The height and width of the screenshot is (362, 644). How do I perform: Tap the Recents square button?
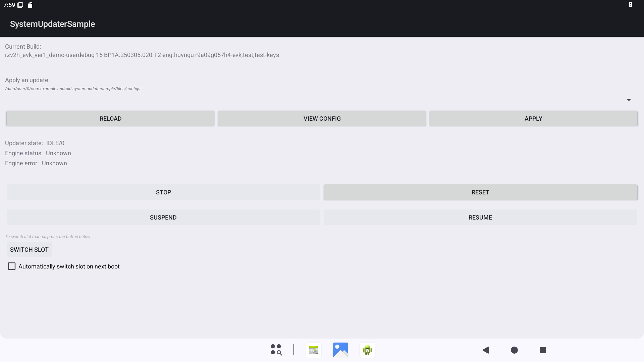(x=543, y=350)
